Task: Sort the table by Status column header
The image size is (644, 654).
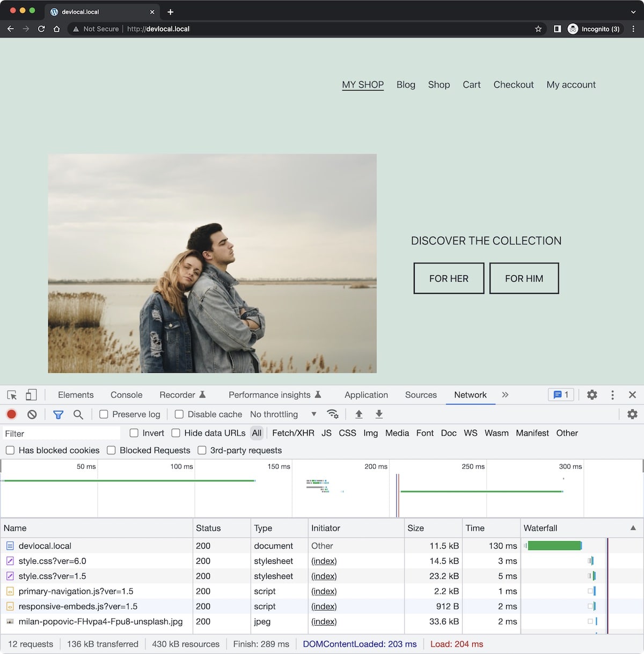Action: tap(221, 528)
